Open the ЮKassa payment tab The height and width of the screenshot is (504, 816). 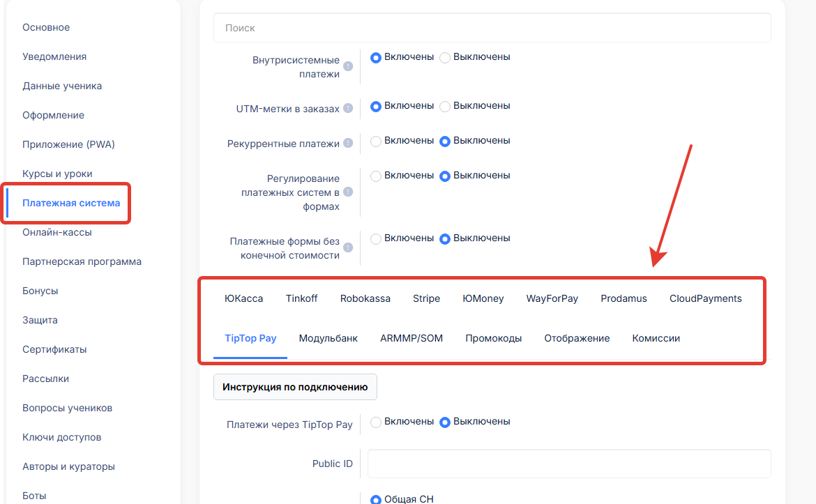[x=243, y=298]
